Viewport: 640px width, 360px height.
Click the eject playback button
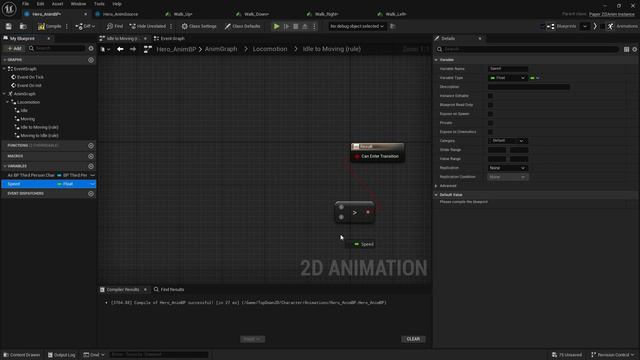[304, 26]
